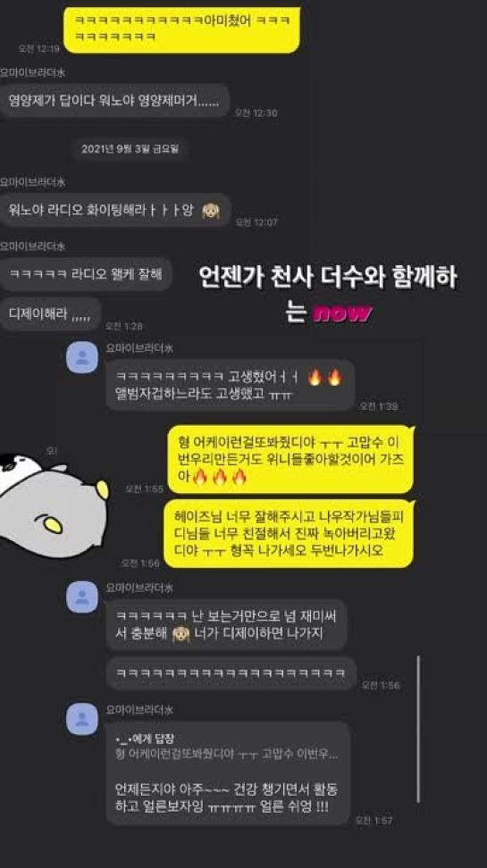Tap the monkey emoji in 라디오 화이팅해라 message
The width and height of the screenshot is (487, 868).
(x=211, y=211)
